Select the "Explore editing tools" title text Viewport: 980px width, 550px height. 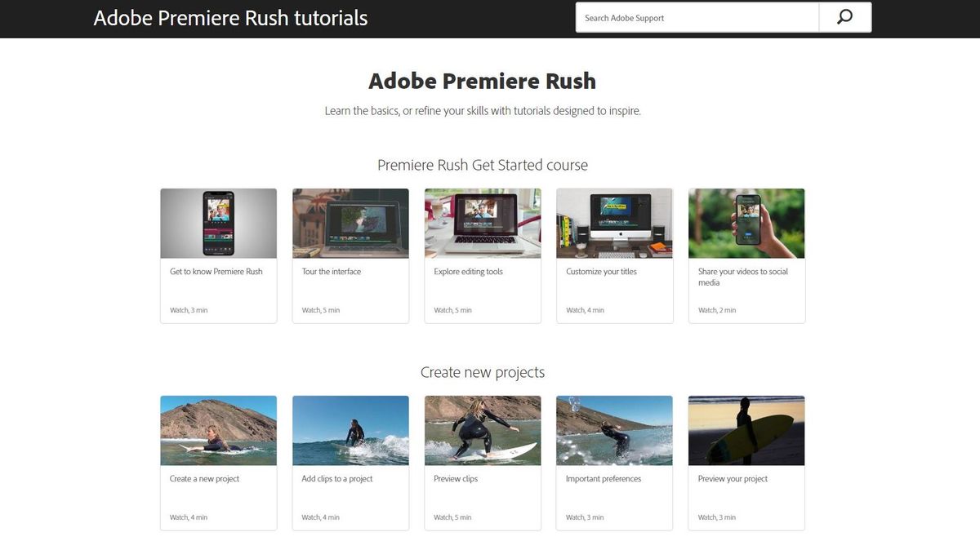tap(468, 272)
